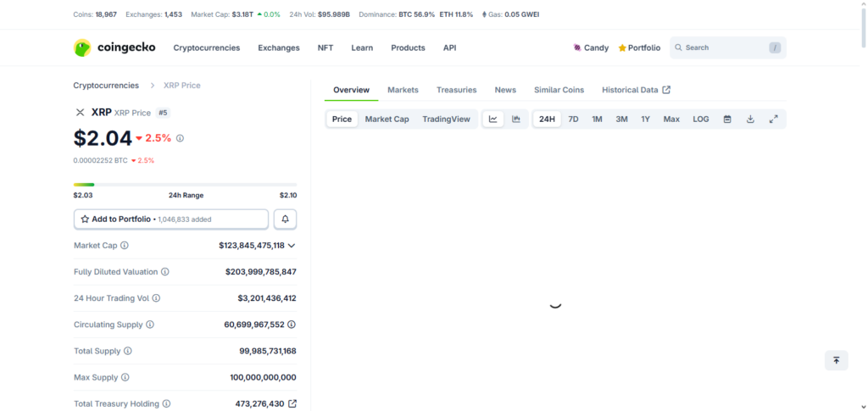The height and width of the screenshot is (411, 868).
Task: Open the calendar date picker icon
Action: (727, 119)
